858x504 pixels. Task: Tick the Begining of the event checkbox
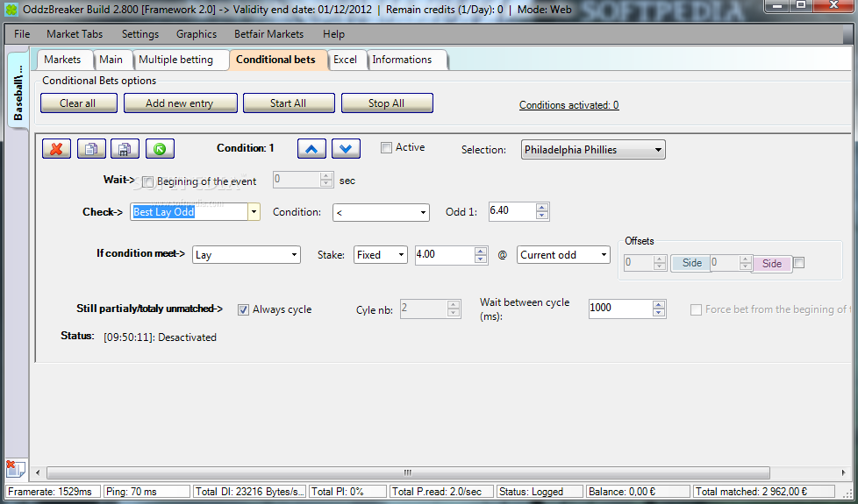coord(147,182)
